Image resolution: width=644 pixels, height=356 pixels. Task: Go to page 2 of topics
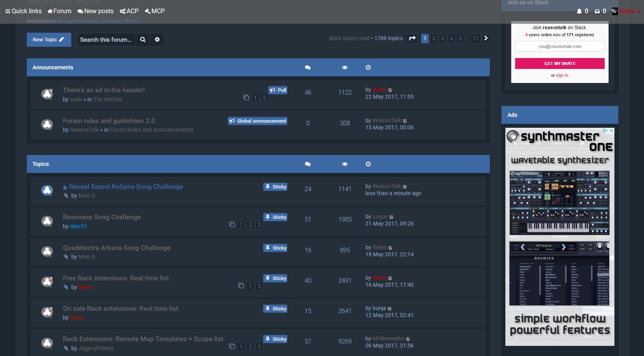tap(434, 38)
